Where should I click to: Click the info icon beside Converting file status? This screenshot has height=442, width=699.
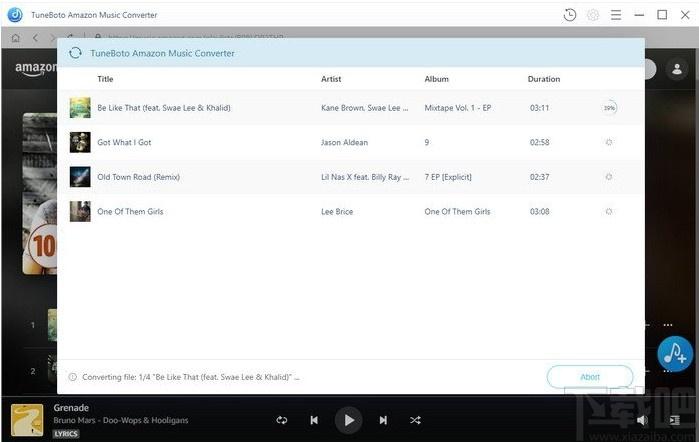(72, 377)
